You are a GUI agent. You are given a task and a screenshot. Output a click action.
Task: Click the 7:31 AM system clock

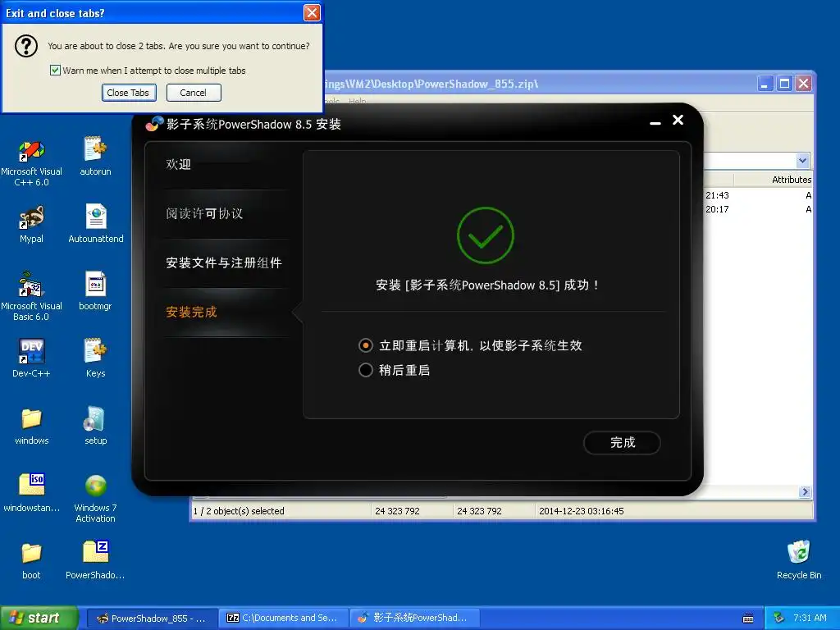(810, 619)
